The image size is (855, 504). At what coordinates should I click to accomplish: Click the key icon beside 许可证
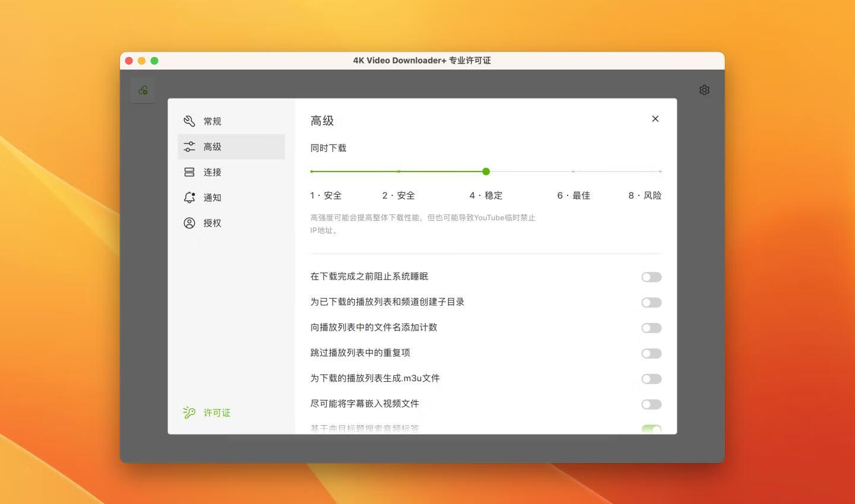coord(189,413)
